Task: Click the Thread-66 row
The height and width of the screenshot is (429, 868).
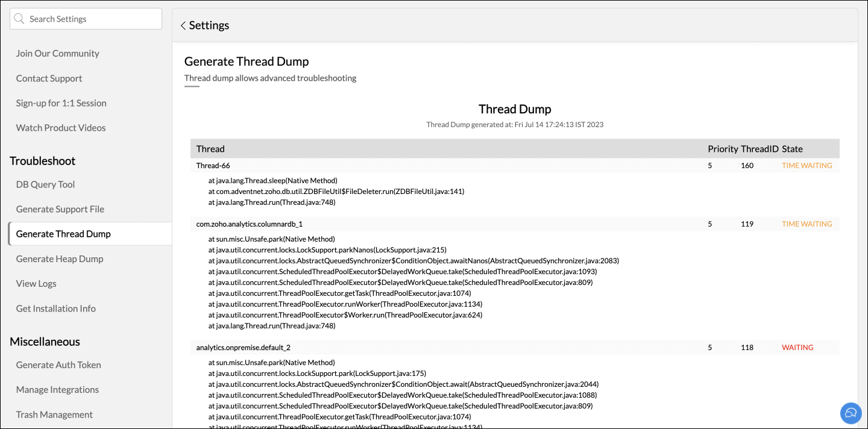Action: click(213, 166)
